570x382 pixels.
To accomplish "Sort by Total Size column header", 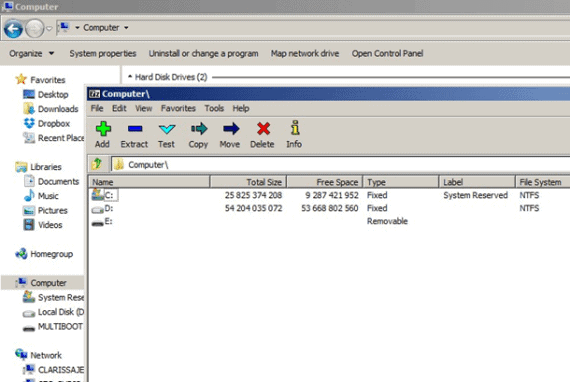I will pos(248,182).
